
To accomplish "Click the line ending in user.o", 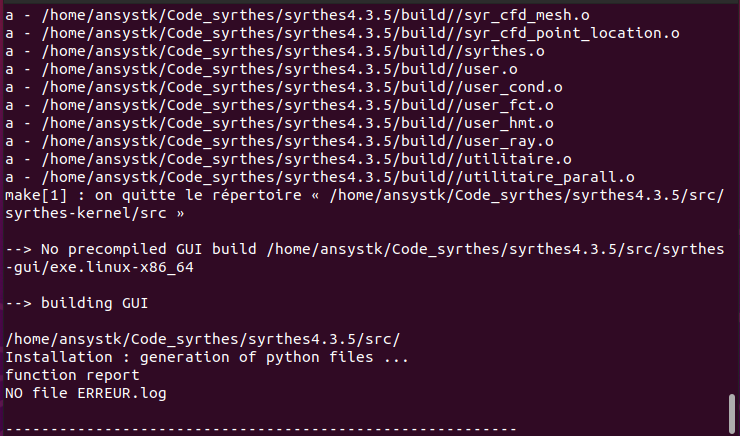I will (261, 69).
